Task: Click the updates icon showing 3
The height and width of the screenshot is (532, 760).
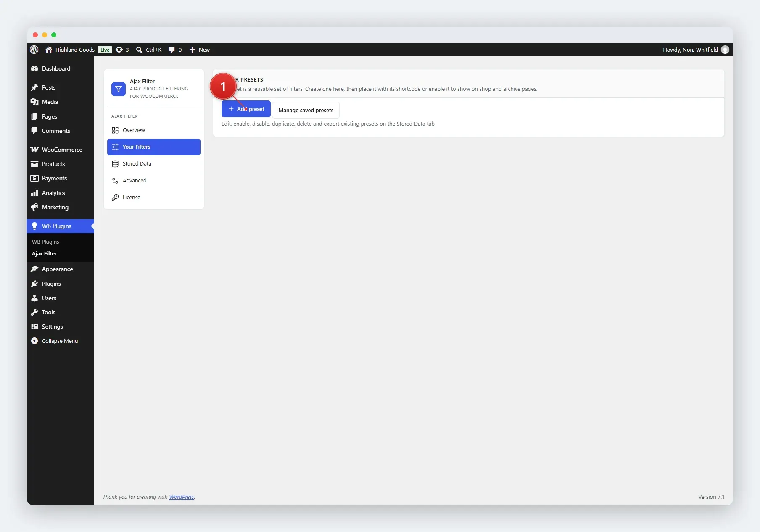Action: tap(119, 50)
